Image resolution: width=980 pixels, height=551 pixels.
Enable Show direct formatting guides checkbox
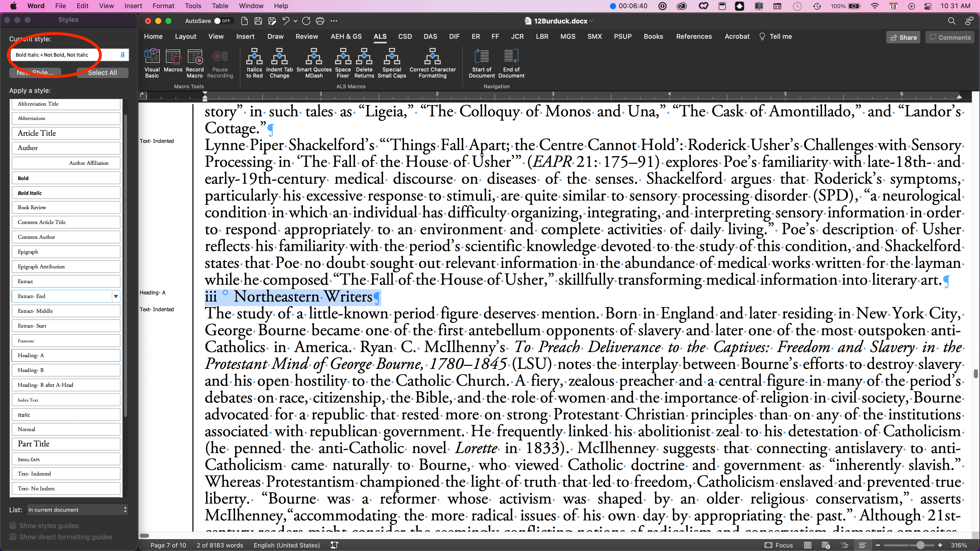tap(13, 537)
